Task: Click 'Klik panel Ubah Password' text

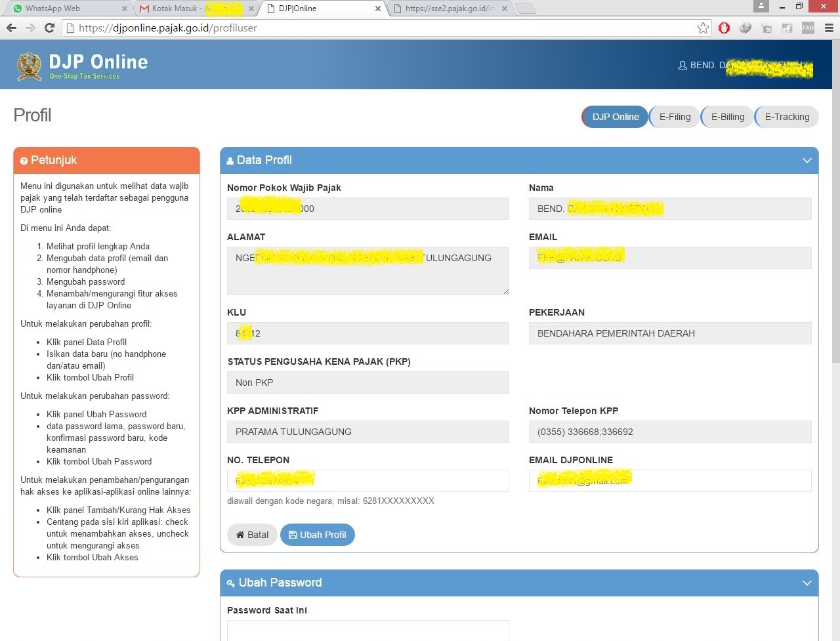Action: (96, 415)
